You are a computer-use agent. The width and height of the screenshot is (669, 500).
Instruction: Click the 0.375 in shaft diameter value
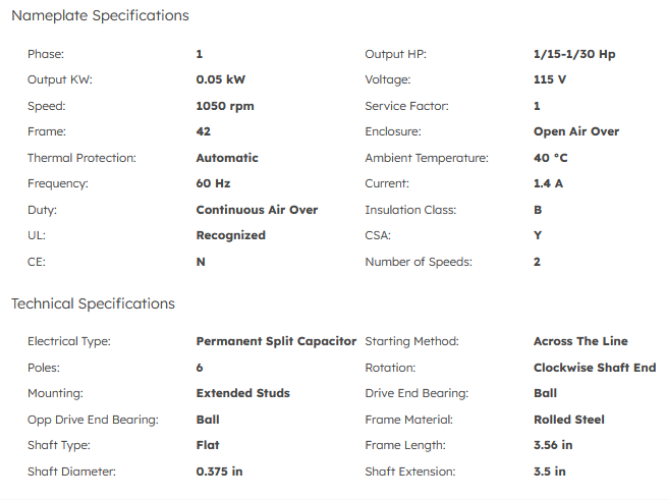219,472
